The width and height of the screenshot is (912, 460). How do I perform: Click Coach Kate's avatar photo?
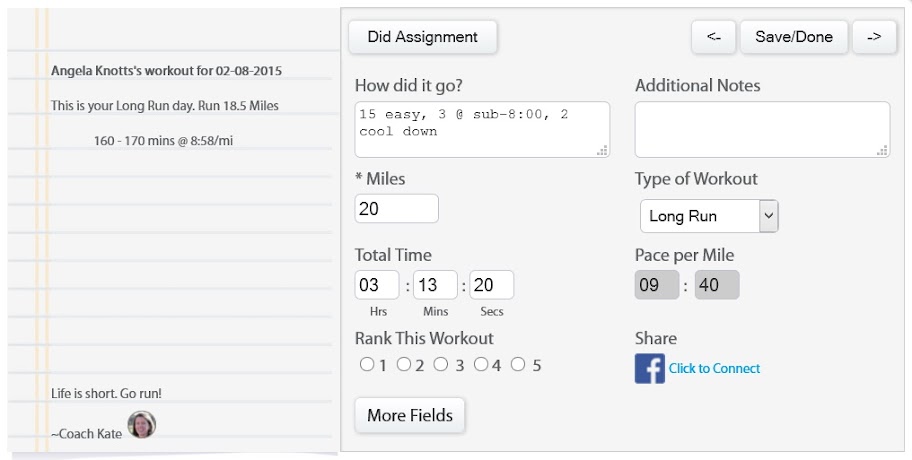[x=142, y=425]
